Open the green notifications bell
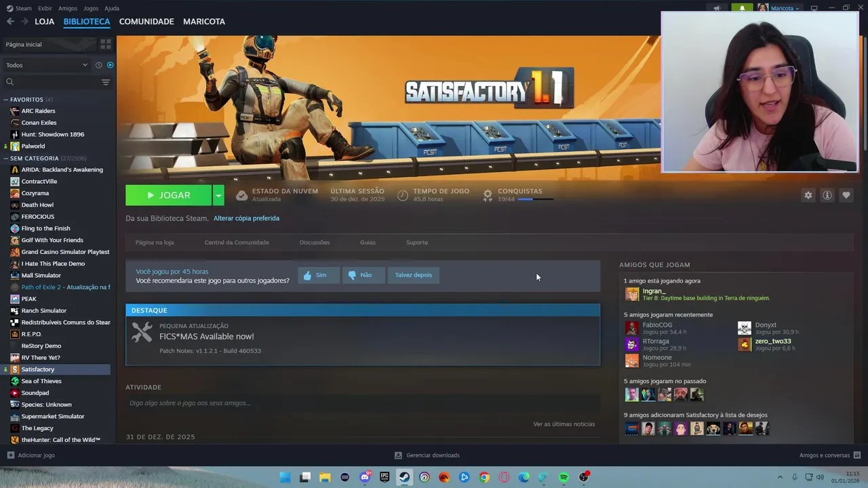Viewport: 868px width, 488px height. (x=742, y=8)
